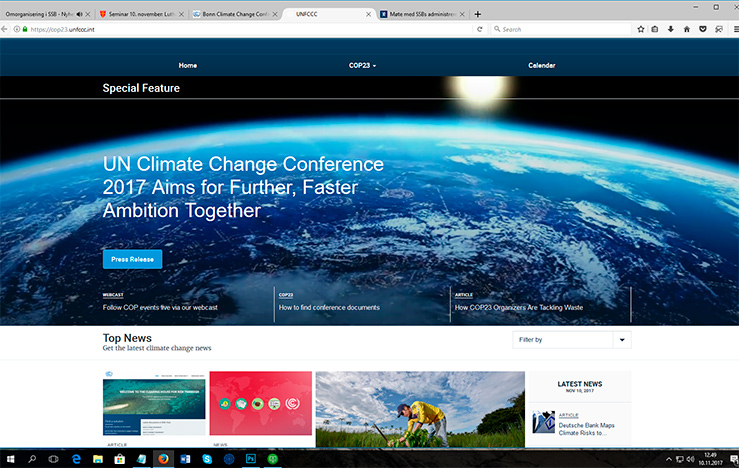Close the UNFCCC tab
The image size is (739, 468).
click(369, 14)
